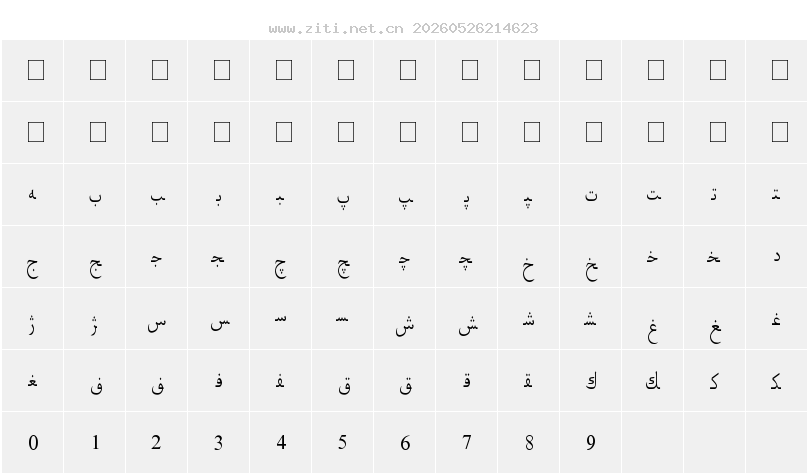808x476 pixels.
Task: Choose the digit 7 glyph cell
Action: 467,443
